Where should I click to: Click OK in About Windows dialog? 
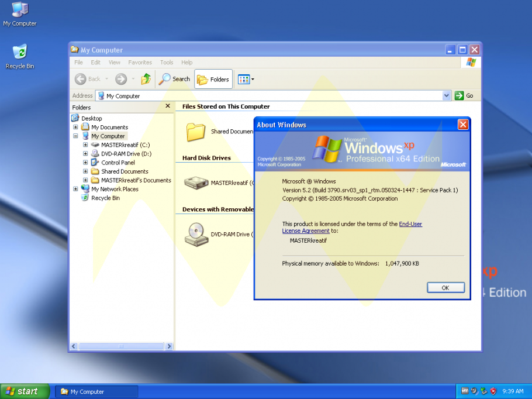[x=445, y=288]
